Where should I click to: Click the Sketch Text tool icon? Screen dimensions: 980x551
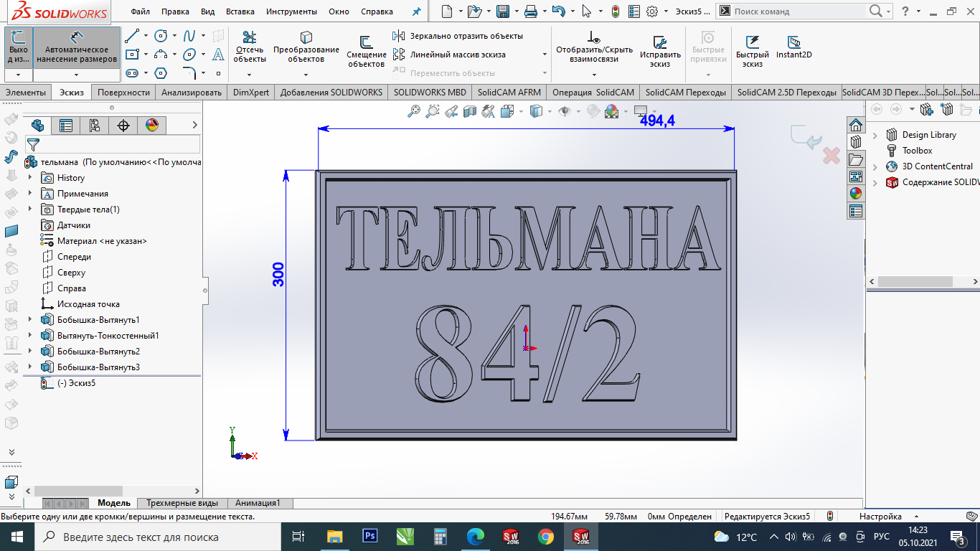click(218, 55)
